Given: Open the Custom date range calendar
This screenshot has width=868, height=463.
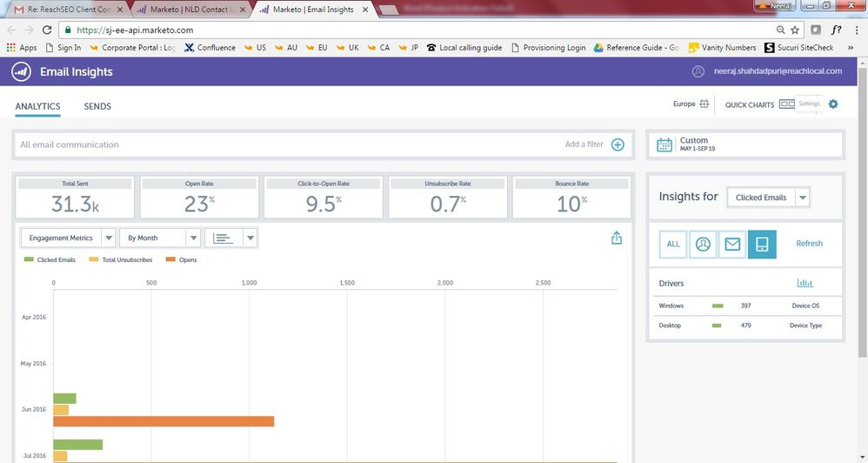Looking at the screenshot, I should 665,144.
